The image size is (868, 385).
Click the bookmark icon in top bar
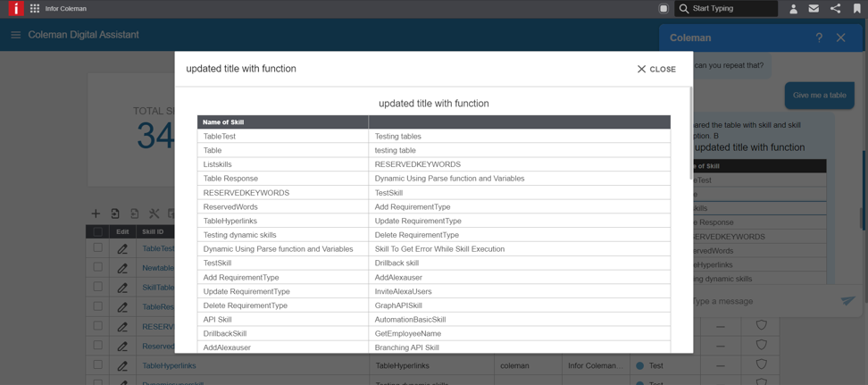coord(857,9)
